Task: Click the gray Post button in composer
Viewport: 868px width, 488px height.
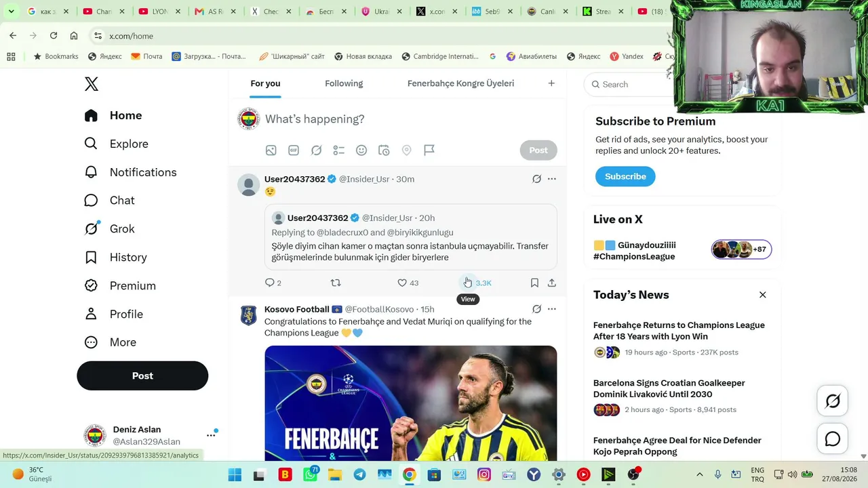Action: tap(538, 150)
